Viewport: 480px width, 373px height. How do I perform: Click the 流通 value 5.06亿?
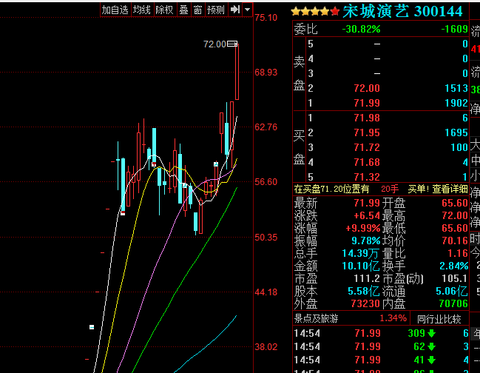[452, 291]
